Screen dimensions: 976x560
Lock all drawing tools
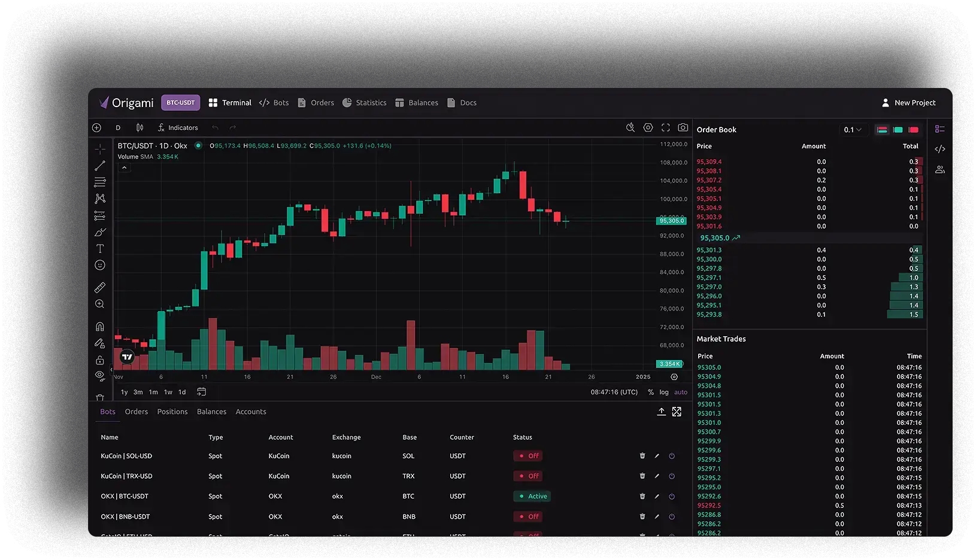pyautogui.click(x=100, y=360)
